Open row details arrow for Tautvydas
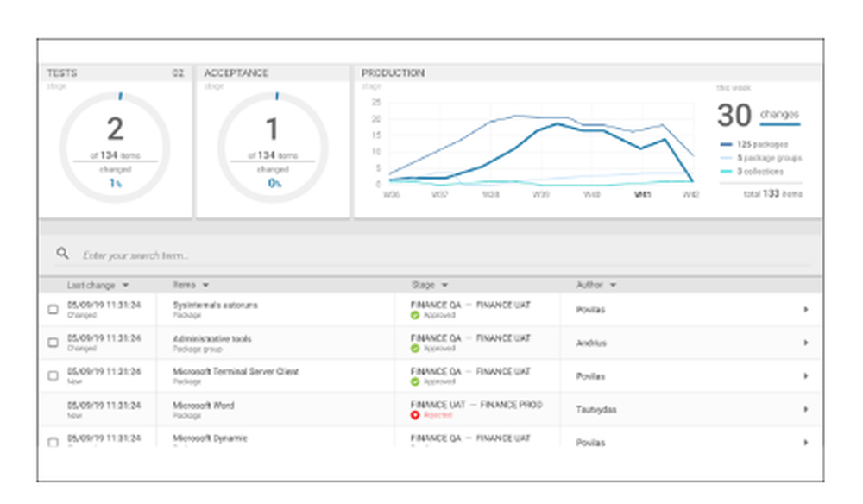The width and height of the screenshot is (863, 504). tap(806, 409)
